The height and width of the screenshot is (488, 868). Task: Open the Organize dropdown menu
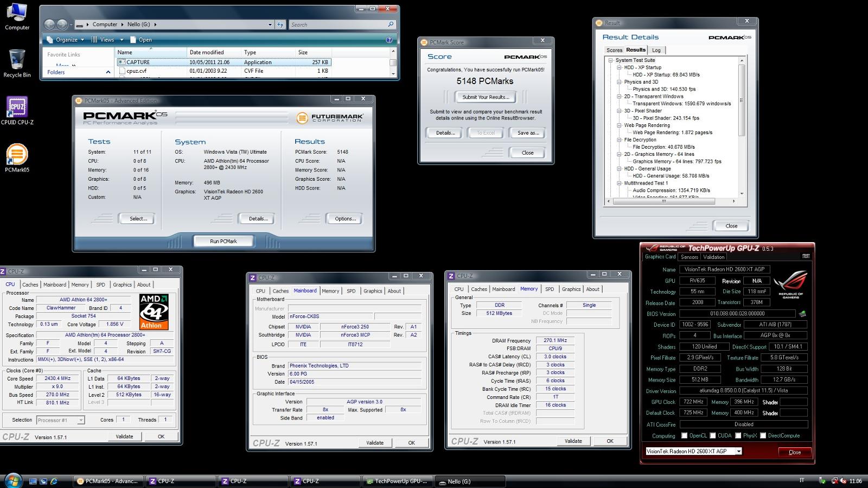(66, 40)
